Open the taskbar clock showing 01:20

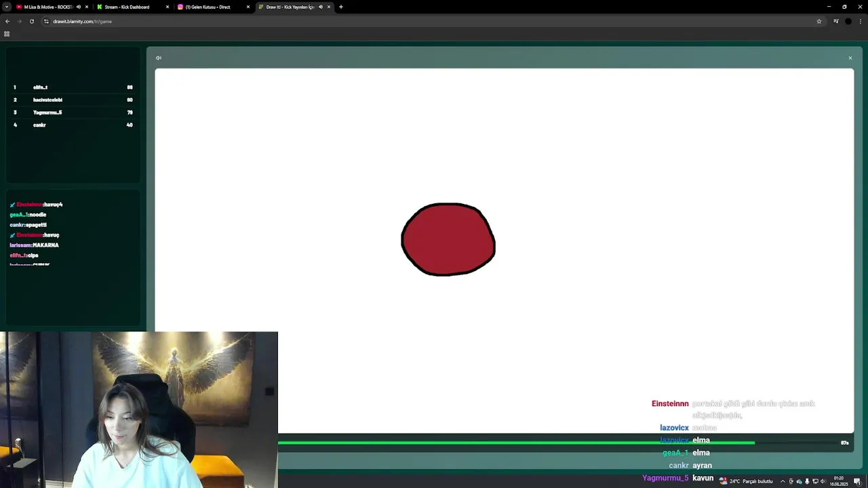[839, 481]
